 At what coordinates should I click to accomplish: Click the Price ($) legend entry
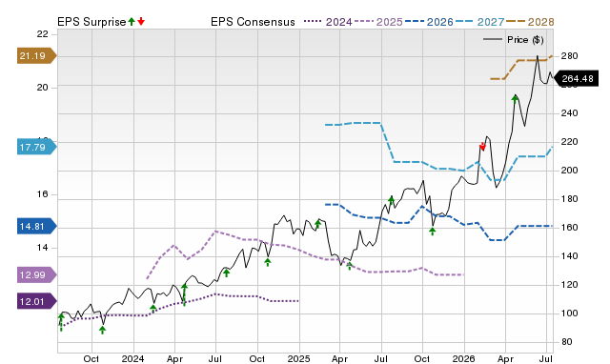click(x=514, y=40)
